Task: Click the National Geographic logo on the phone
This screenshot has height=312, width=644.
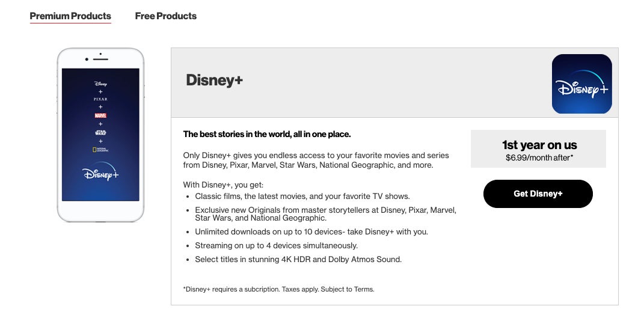Action: (100, 150)
